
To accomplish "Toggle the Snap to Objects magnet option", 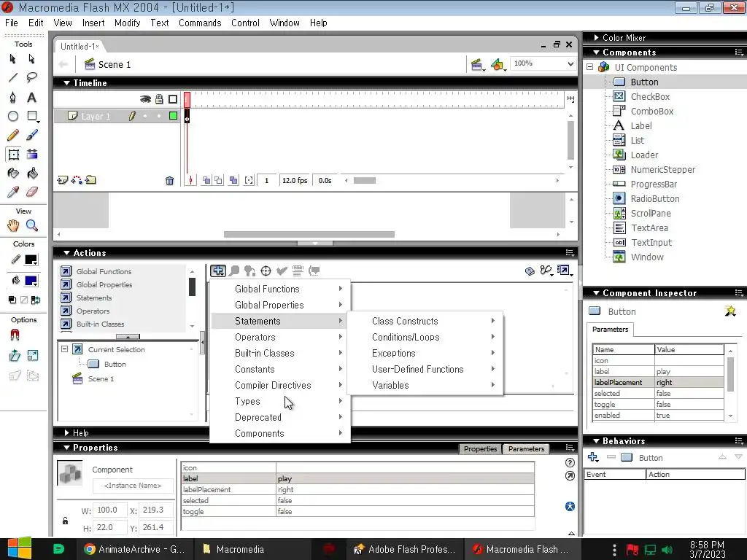I will (x=15, y=335).
